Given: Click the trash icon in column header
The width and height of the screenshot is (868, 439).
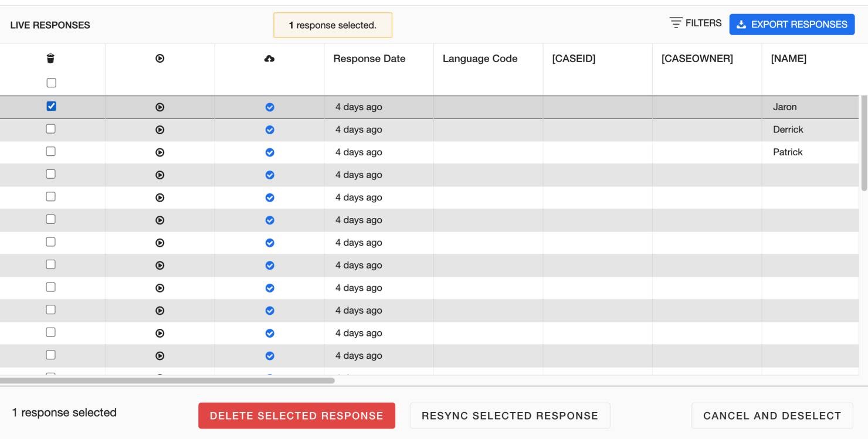Looking at the screenshot, I should pyautogui.click(x=50, y=59).
